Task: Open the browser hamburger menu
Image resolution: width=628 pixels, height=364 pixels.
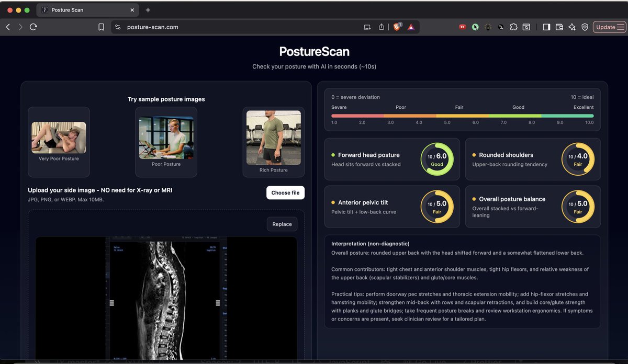Action: [621, 27]
